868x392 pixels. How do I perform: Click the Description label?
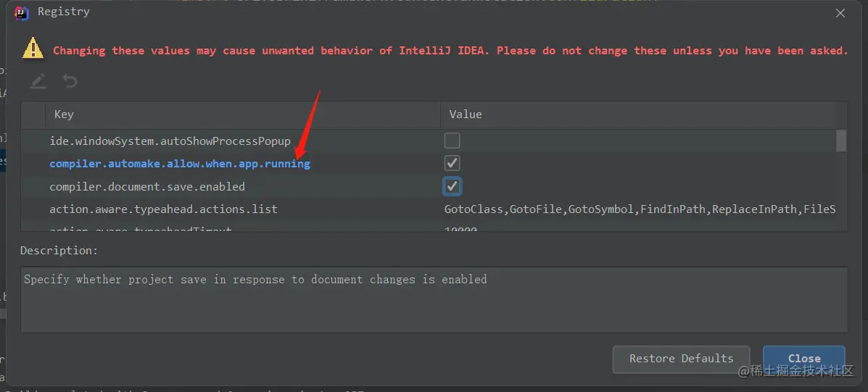[x=59, y=251]
